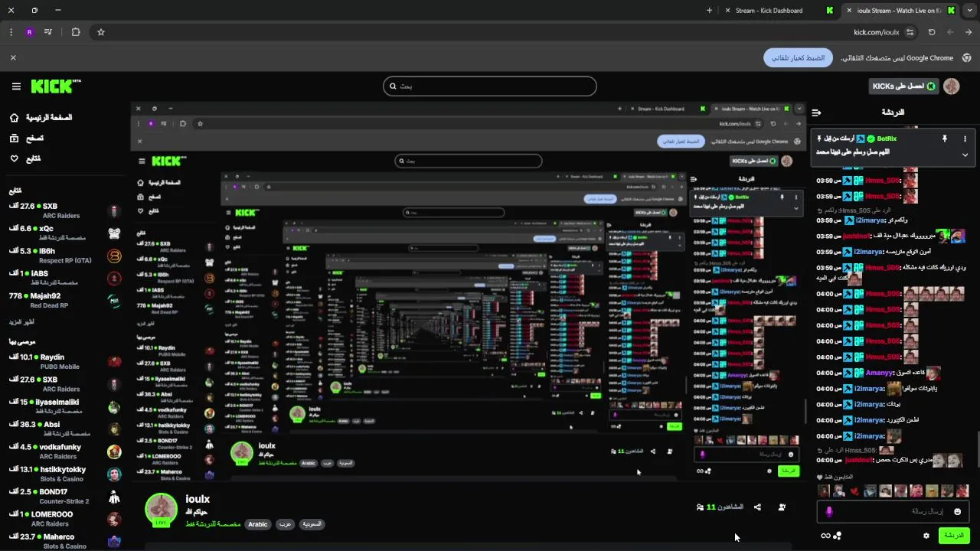Open the xQc channel in sidebar
This screenshot has width=980, height=551.
(x=65, y=233)
